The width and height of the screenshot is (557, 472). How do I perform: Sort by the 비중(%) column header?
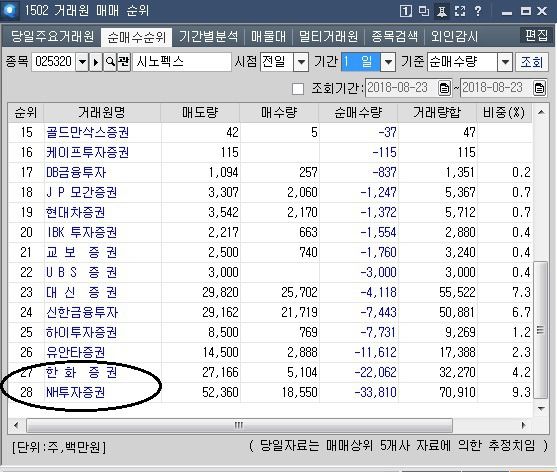[x=504, y=113]
